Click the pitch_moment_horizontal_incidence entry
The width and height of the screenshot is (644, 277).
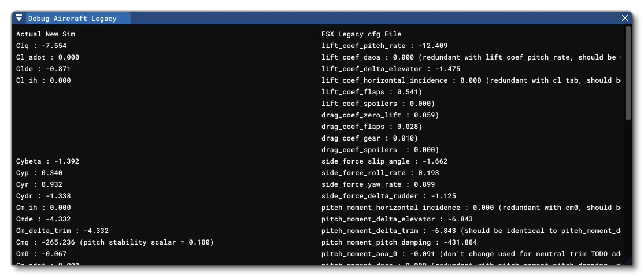471,208
